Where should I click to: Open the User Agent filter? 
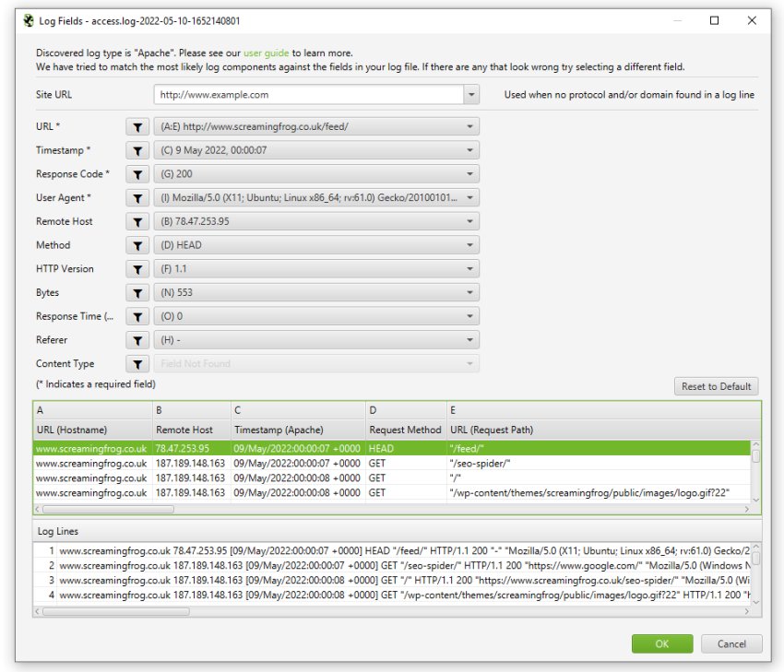click(x=137, y=197)
